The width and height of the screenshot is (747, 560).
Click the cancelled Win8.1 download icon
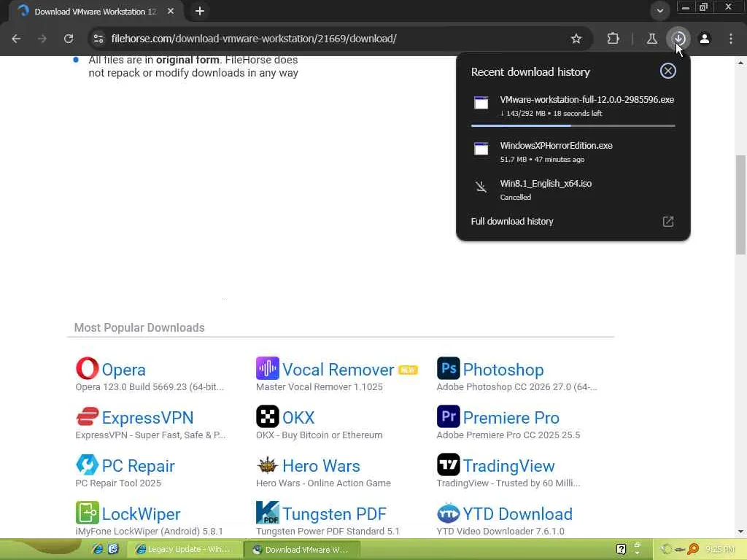481,187
